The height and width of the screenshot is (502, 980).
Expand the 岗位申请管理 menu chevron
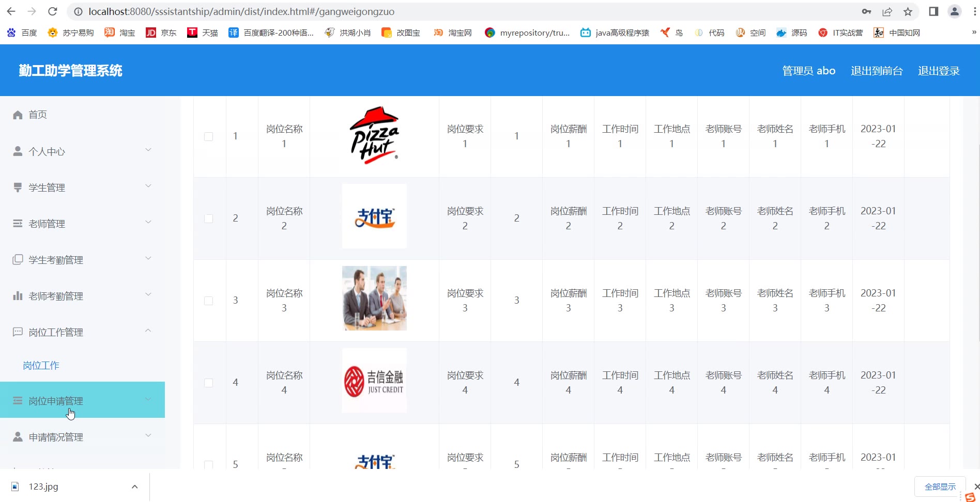(148, 399)
